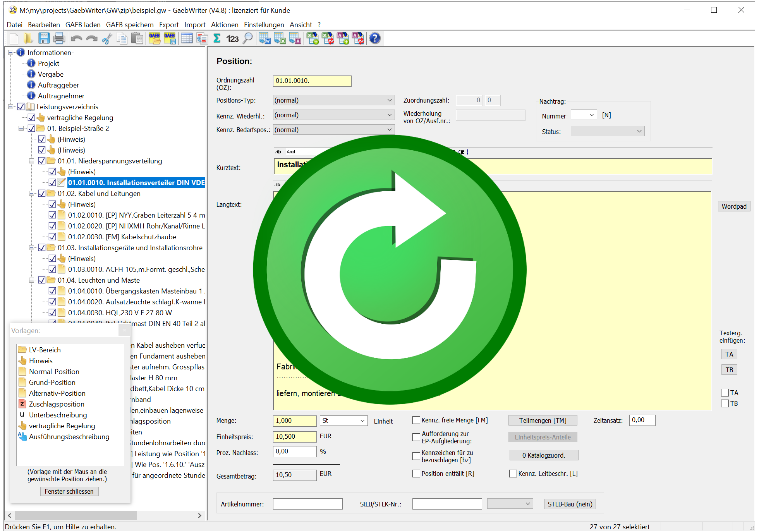
Task: Open the Export menu
Action: pyautogui.click(x=169, y=25)
